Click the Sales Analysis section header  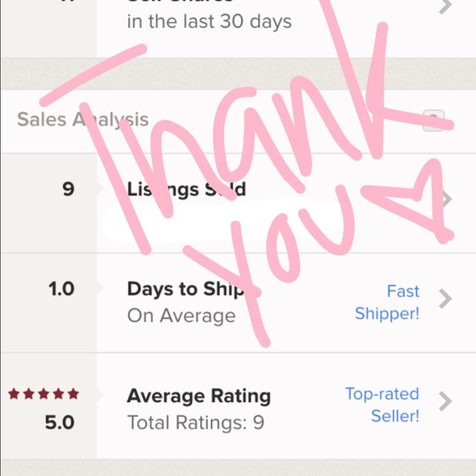point(83,119)
